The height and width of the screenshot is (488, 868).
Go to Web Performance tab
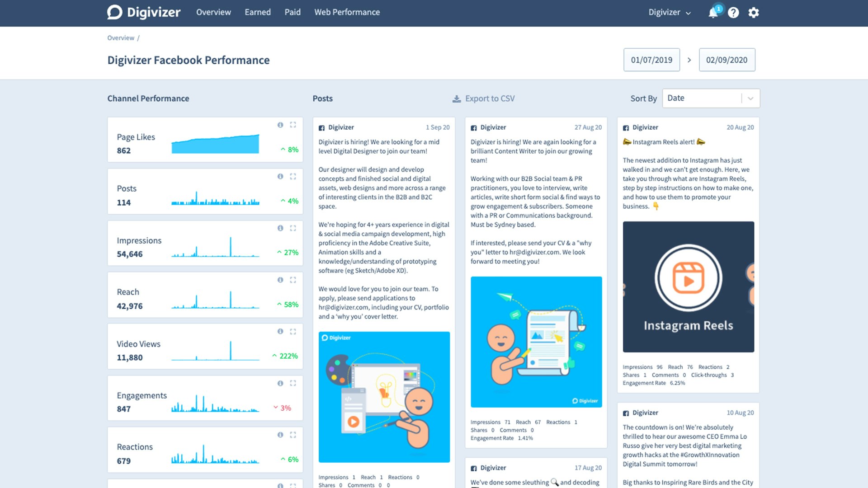click(347, 12)
